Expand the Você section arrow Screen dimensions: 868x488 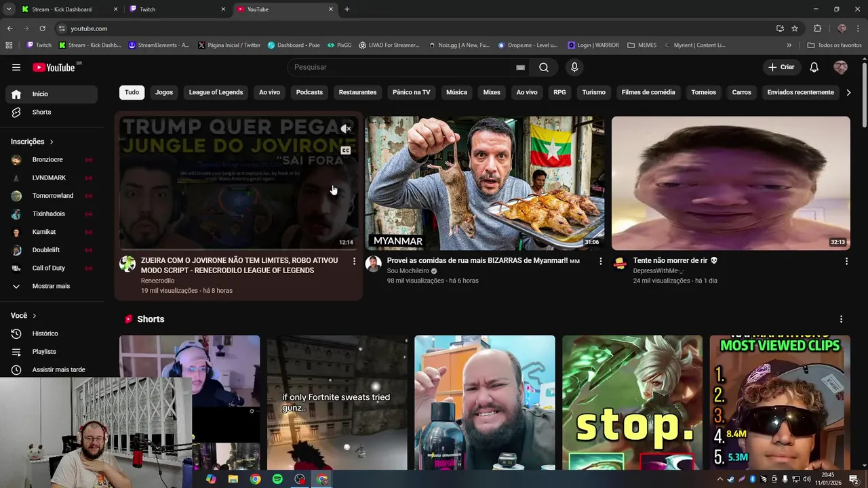point(35,316)
